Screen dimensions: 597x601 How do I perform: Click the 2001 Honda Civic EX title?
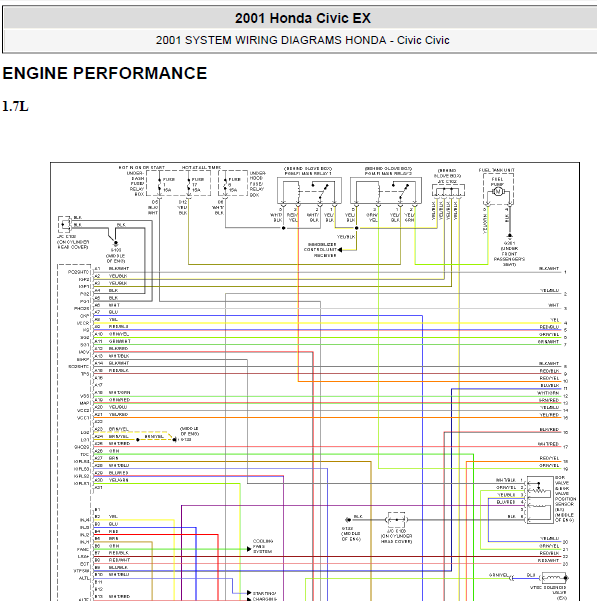[303, 18]
